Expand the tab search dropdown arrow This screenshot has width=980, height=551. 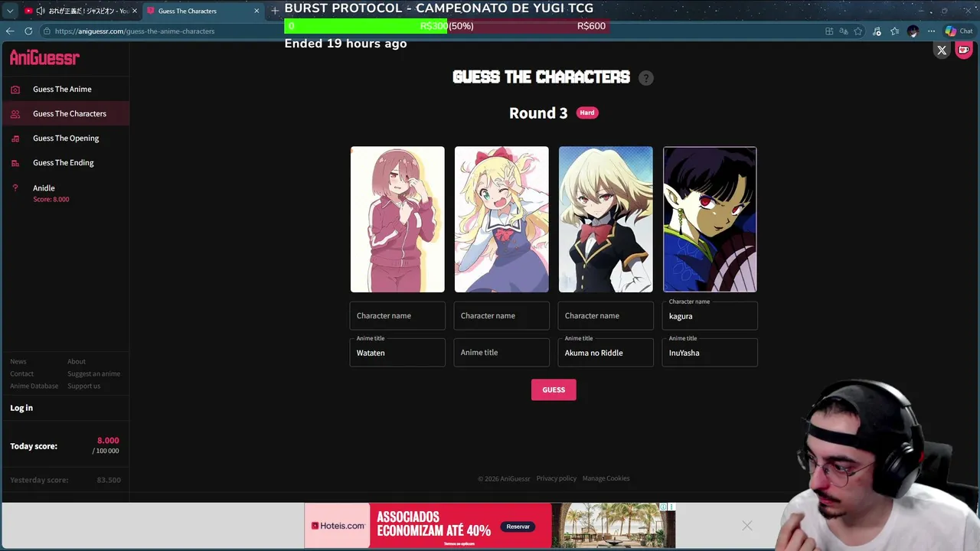(10, 11)
